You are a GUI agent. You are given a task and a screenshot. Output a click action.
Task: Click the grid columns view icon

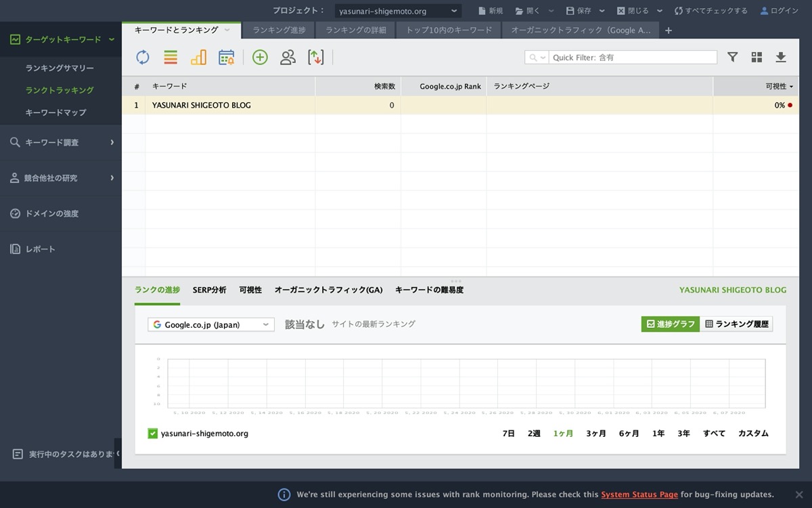[757, 58]
